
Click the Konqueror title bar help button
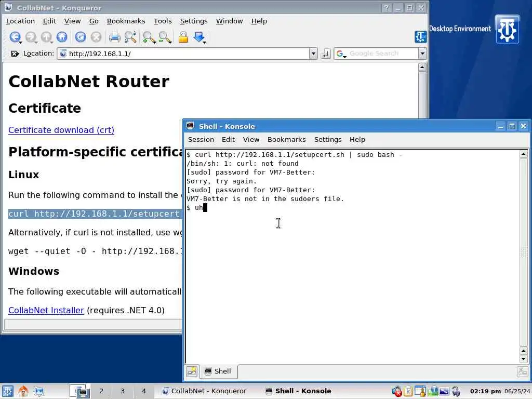pos(386,7)
